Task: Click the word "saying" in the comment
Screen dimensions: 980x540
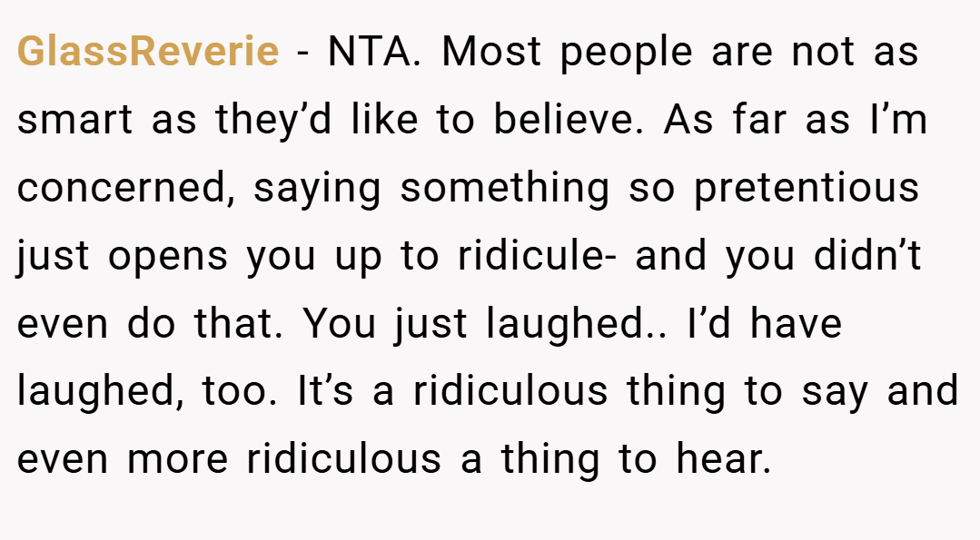Action: click(317, 190)
